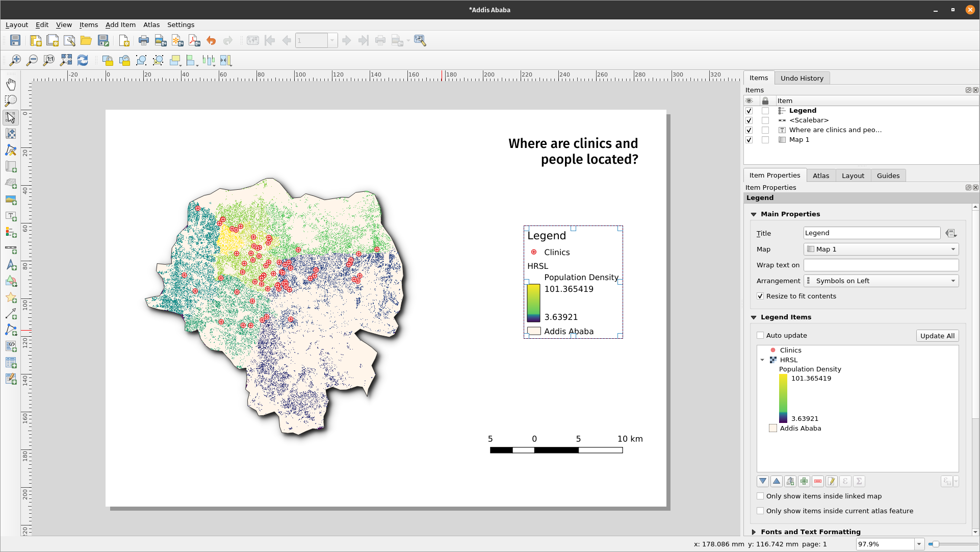Toggle visibility of <Scalebar> item
The width and height of the screenshot is (980, 552).
click(749, 120)
